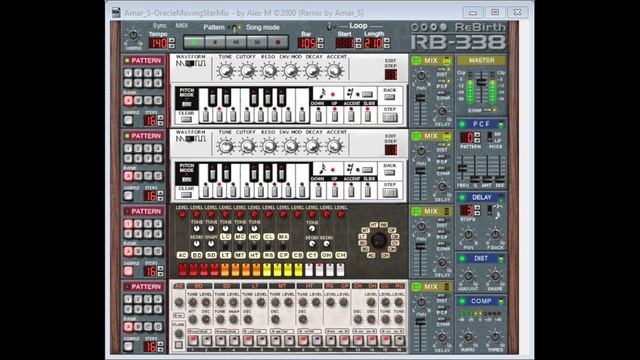The width and height of the screenshot is (640, 360).
Task: Increase the Delay Steps value
Action: tap(477, 208)
